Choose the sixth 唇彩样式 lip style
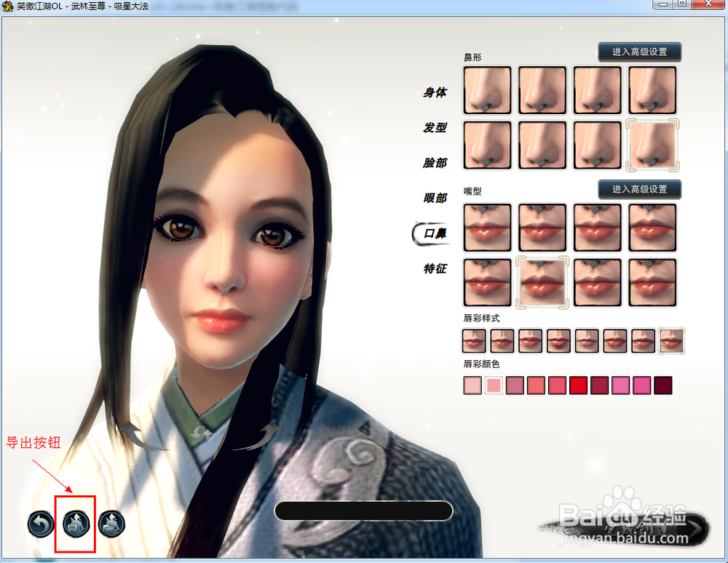 (615, 341)
